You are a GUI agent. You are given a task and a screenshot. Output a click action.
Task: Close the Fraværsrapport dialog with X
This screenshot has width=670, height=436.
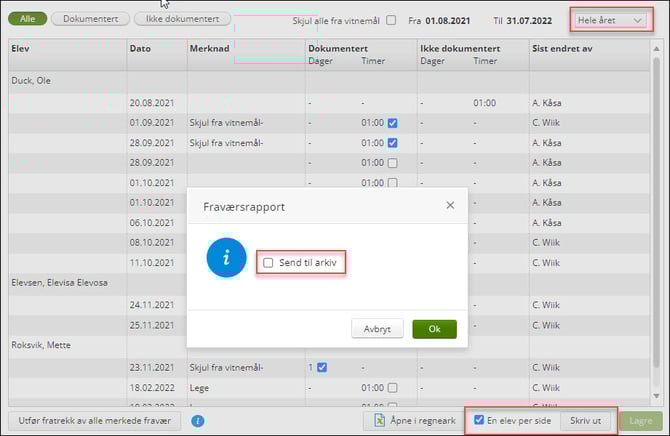[x=450, y=205]
